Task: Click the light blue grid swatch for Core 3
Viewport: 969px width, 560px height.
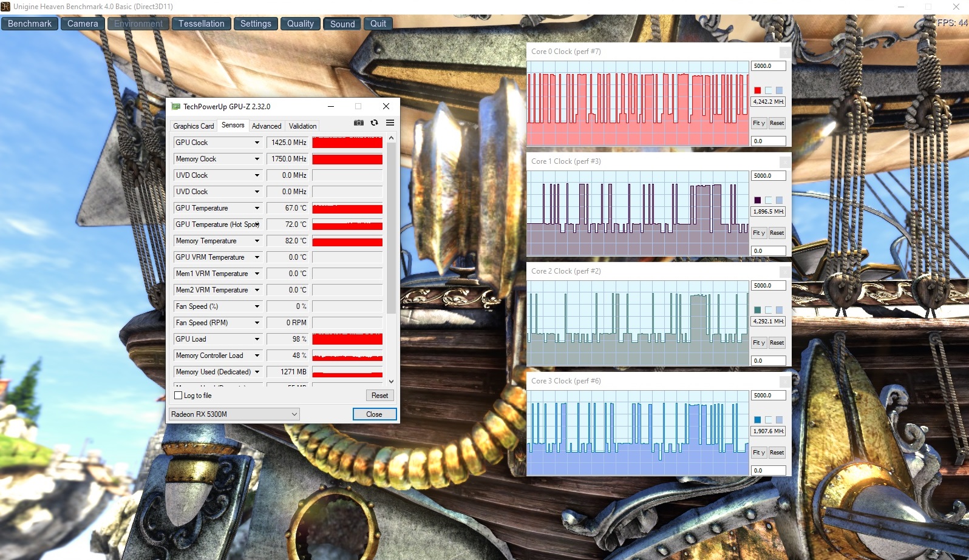Action: pos(779,420)
